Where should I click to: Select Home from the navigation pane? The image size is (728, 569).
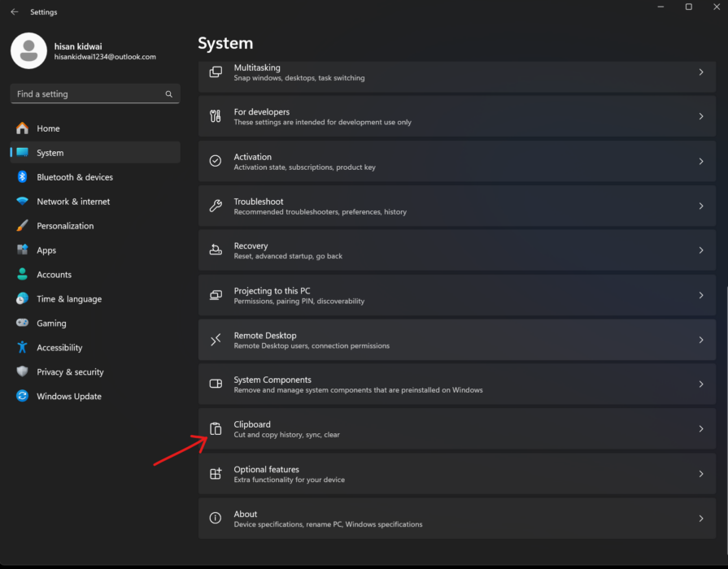(48, 128)
